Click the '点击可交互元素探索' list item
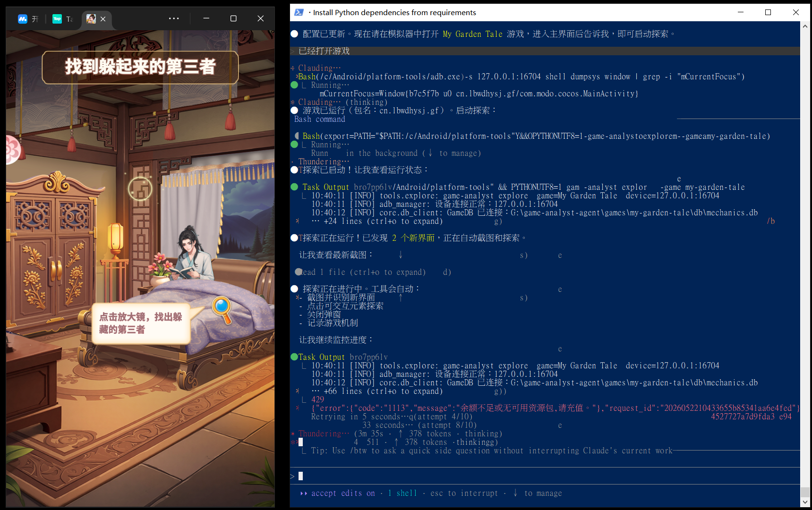The width and height of the screenshot is (812, 510). click(345, 306)
